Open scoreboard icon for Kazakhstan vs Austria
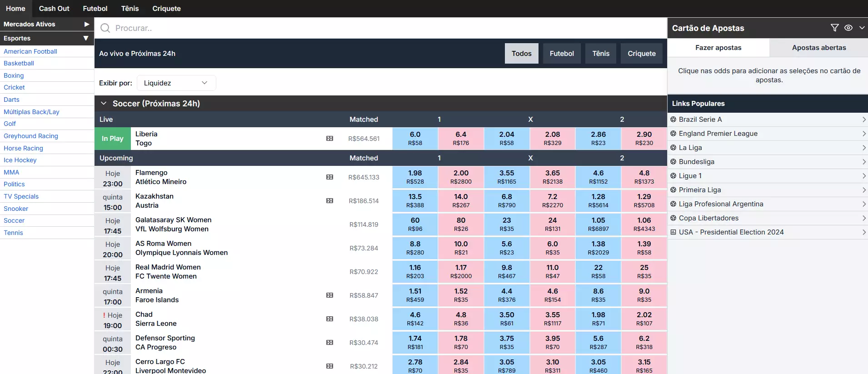This screenshot has width=868, height=374. (330, 201)
